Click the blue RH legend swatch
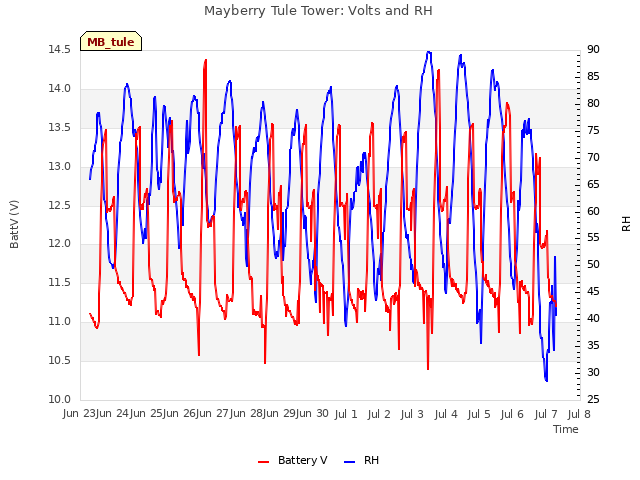Image resolution: width=640 pixels, height=480 pixels. pyautogui.click(x=350, y=461)
